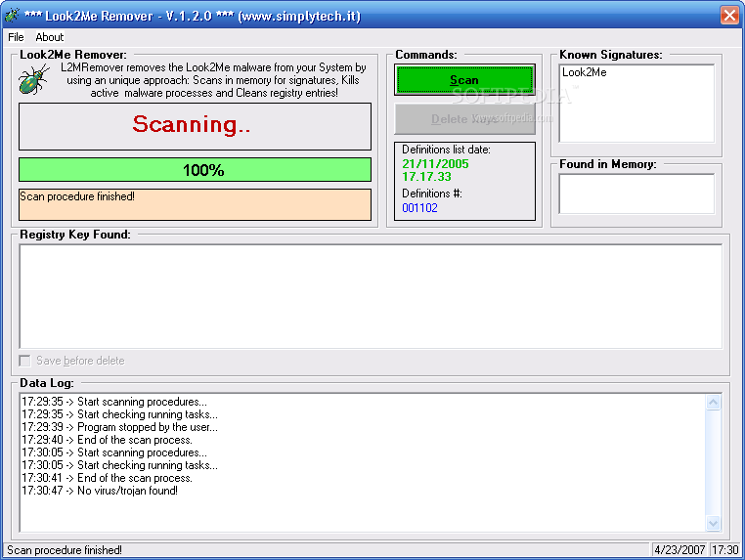Select log line No virus/trojan found!
This screenshot has width=745, height=560.
100,491
